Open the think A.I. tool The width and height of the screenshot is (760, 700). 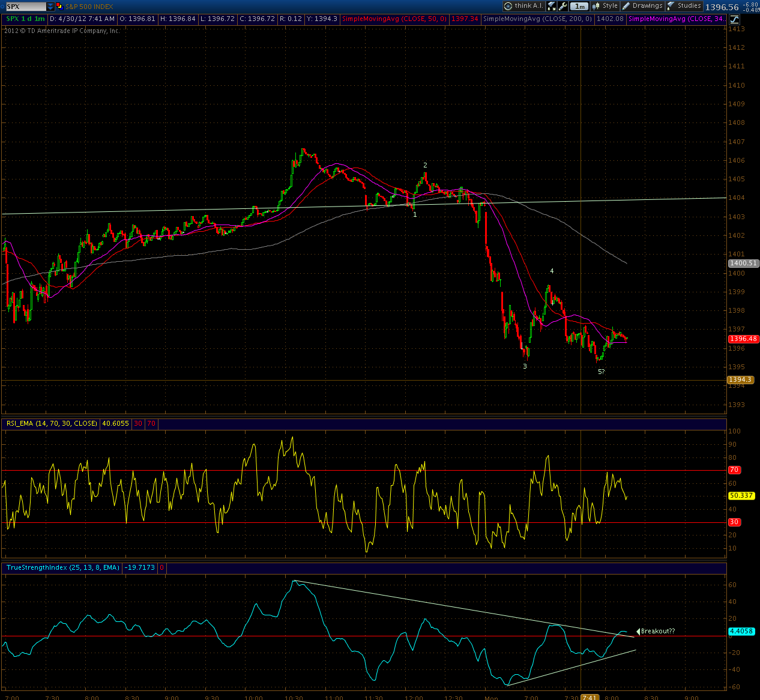523,6
